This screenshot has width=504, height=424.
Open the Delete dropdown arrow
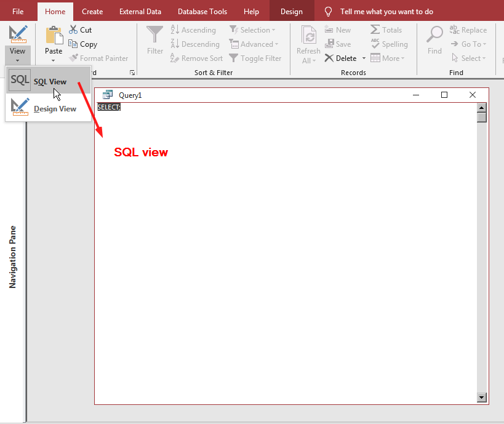point(362,58)
